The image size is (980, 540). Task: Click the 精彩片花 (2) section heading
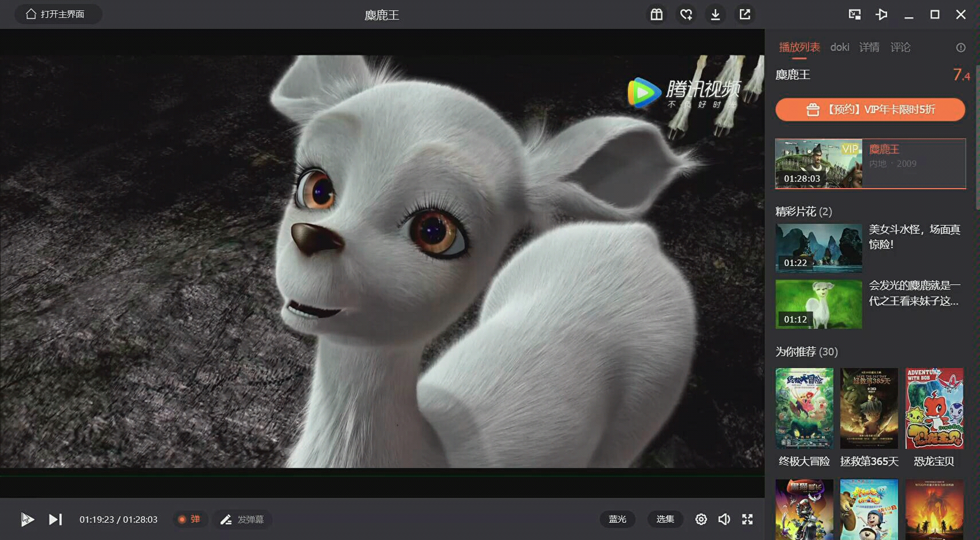803,212
